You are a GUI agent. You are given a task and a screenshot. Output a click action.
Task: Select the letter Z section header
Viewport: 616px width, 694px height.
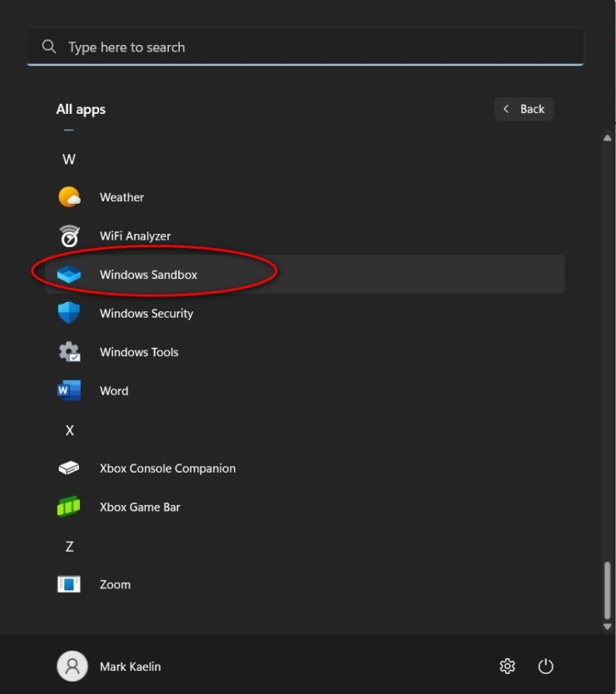[x=70, y=546]
